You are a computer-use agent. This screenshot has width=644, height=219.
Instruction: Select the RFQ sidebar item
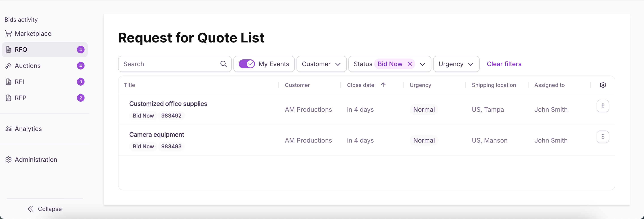coord(44,49)
